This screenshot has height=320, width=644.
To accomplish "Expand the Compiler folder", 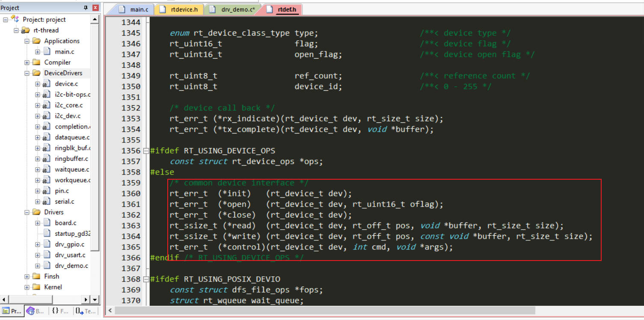I will pos(27,62).
